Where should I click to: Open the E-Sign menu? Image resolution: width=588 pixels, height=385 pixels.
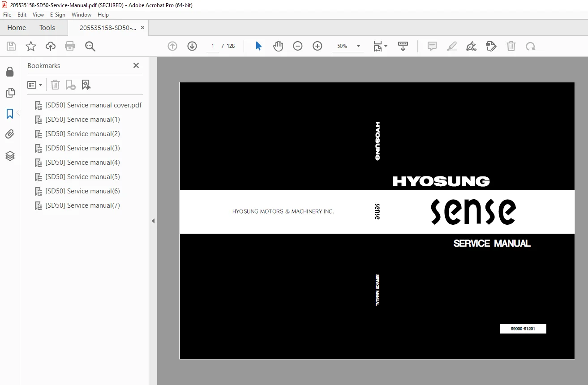(58, 15)
